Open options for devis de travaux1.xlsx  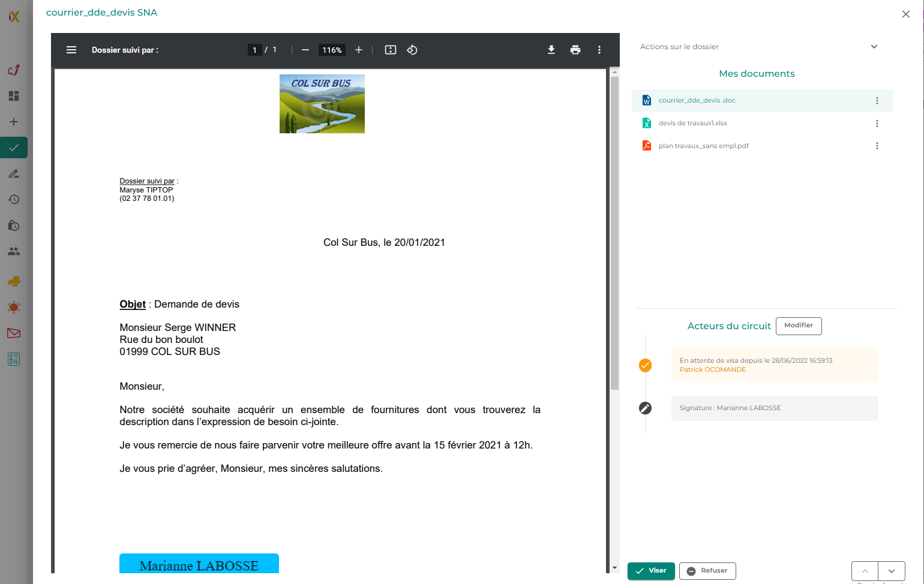(x=877, y=124)
